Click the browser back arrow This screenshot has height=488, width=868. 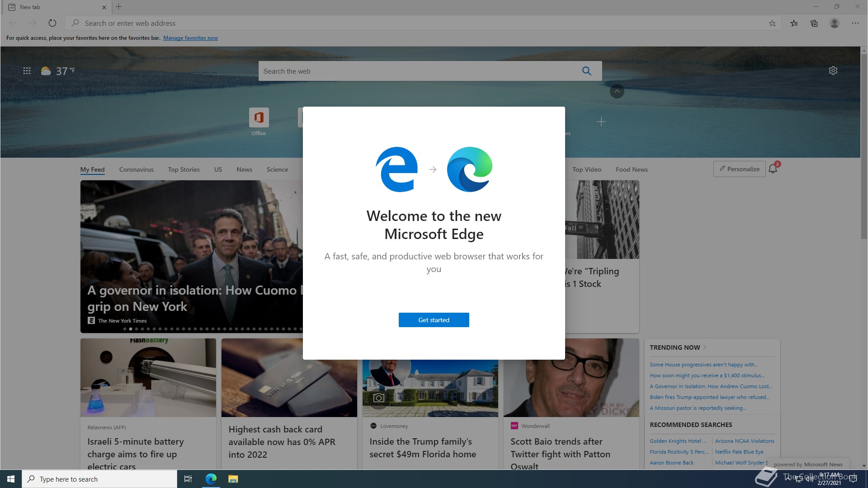pos(13,23)
